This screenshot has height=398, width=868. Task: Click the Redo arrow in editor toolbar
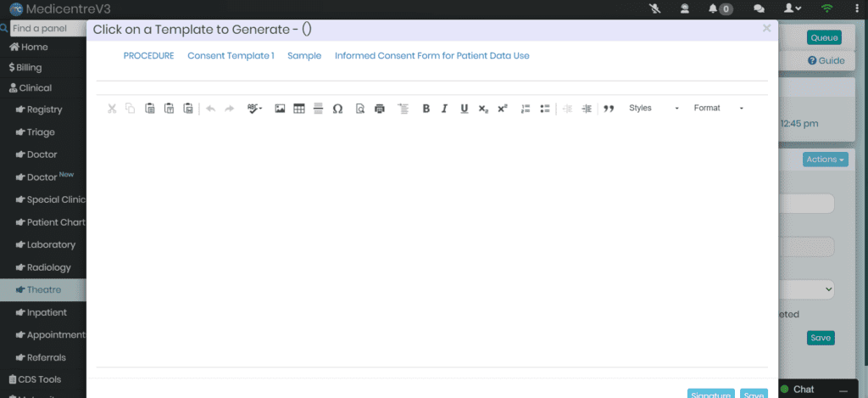pos(229,109)
